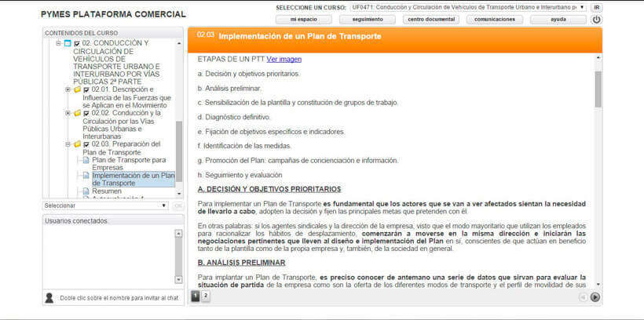Screen dimensions: 644x320
Task: Go to content page 2
Action: click(x=206, y=296)
